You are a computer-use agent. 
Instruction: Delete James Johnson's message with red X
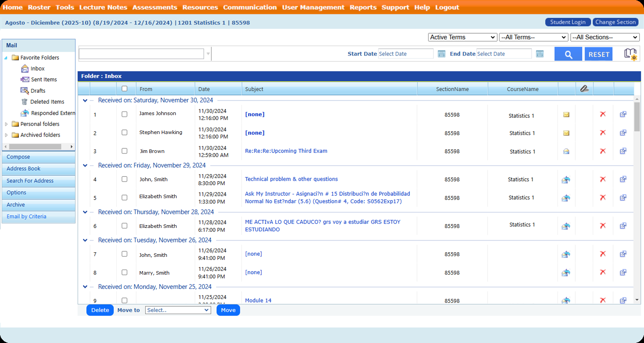click(x=602, y=114)
